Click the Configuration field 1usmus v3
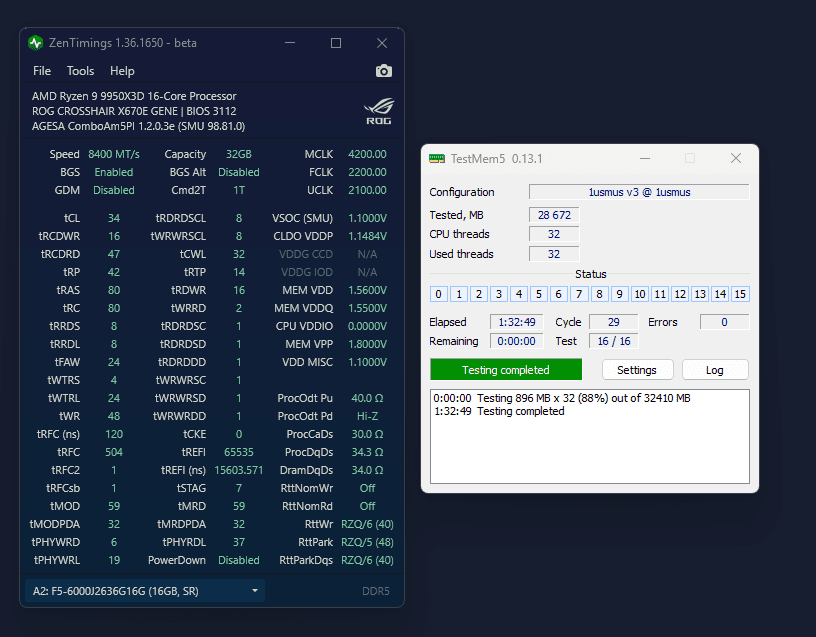The height and width of the screenshot is (637, 816). 639,192
